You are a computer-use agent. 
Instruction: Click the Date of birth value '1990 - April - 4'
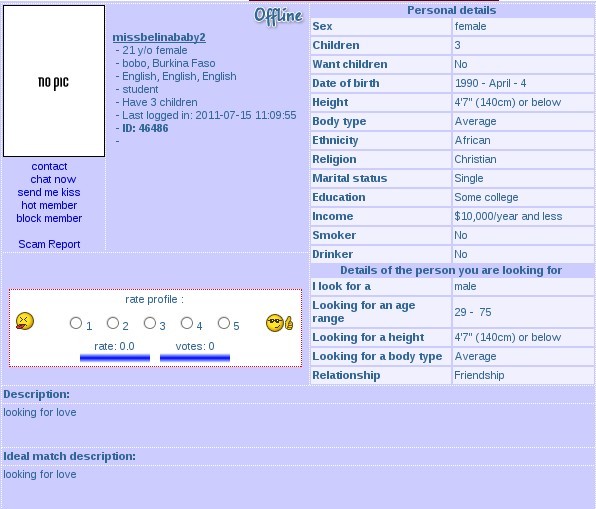click(x=490, y=83)
